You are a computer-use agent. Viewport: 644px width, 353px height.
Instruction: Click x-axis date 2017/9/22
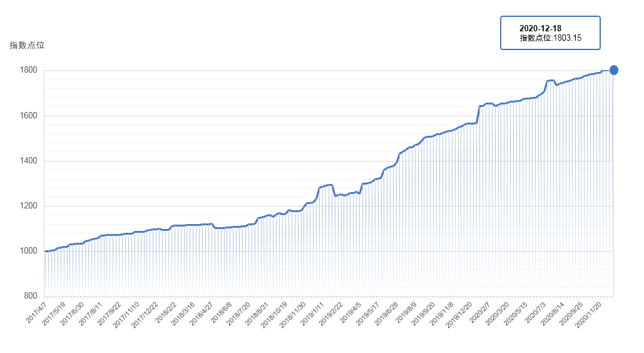click(109, 314)
